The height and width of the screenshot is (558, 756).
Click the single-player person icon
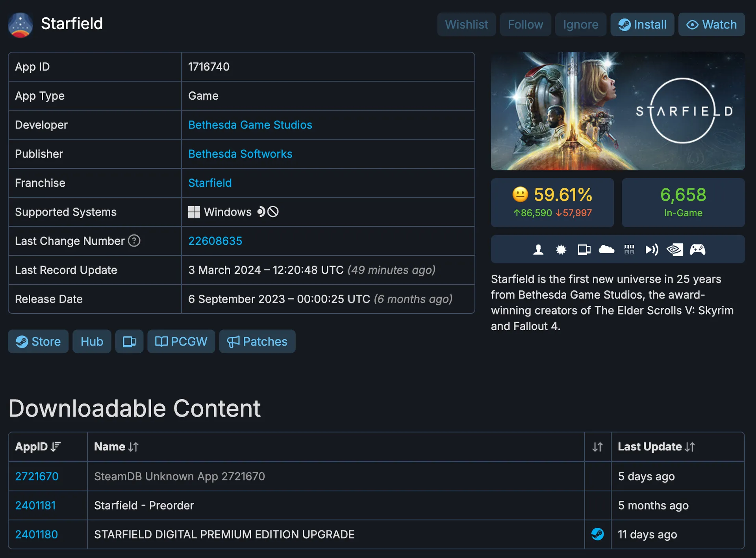click(538, 249)
